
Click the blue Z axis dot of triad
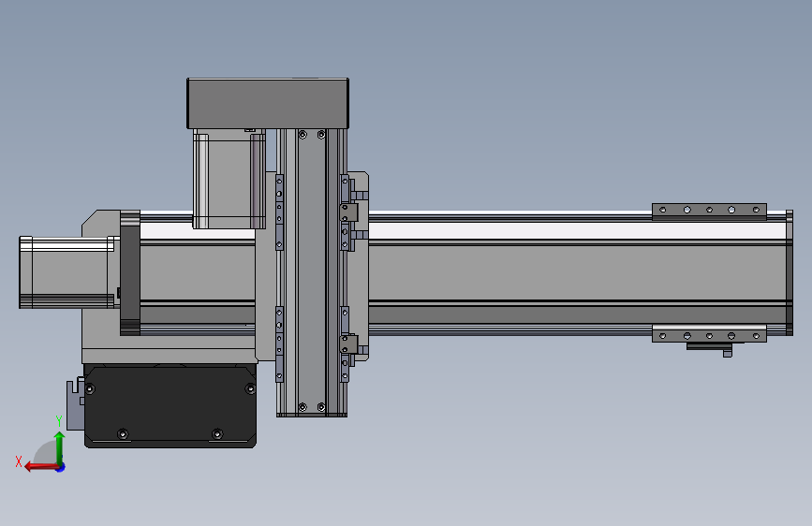[x=61, y=467]
